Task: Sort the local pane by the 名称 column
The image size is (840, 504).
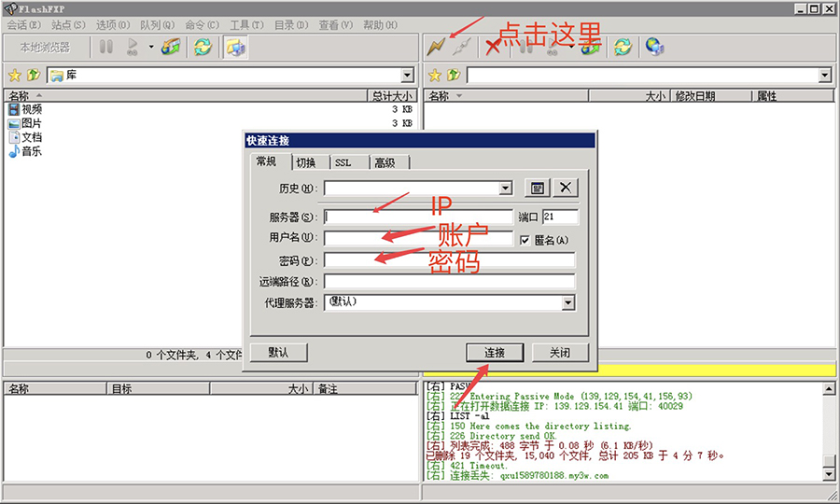Action: click(x=186, y=96)
